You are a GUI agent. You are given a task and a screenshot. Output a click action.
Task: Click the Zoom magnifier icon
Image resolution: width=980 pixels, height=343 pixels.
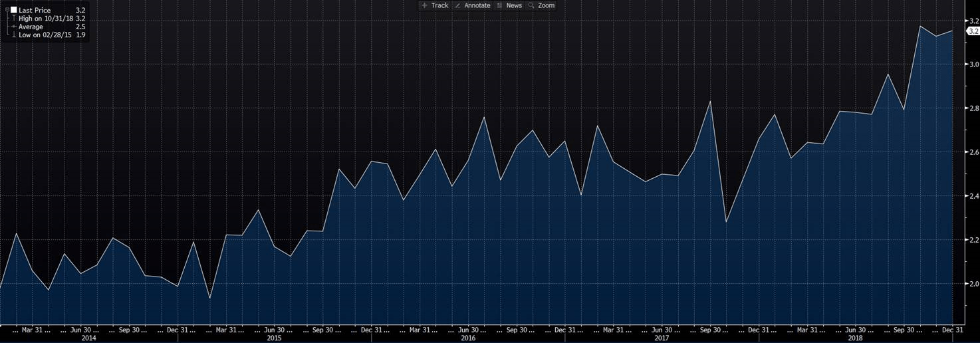coord(531,5)
